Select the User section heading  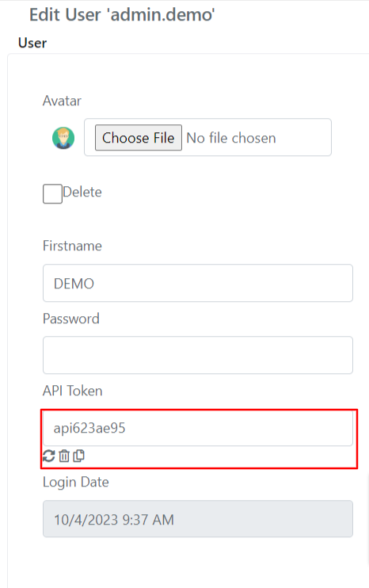point(32,43)
